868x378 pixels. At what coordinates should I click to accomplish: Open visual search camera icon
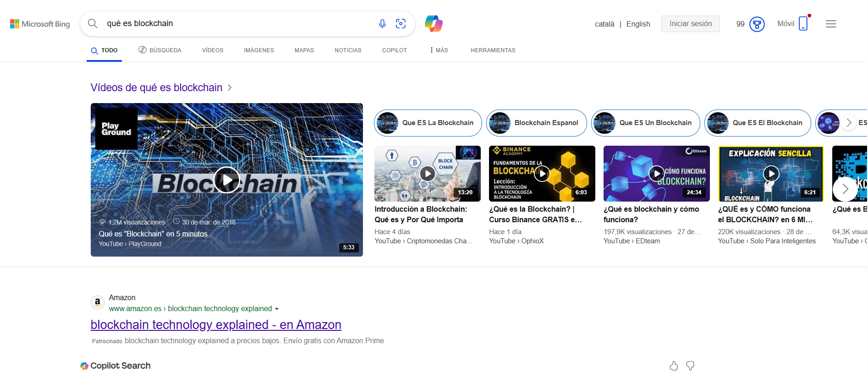[401, 24]
